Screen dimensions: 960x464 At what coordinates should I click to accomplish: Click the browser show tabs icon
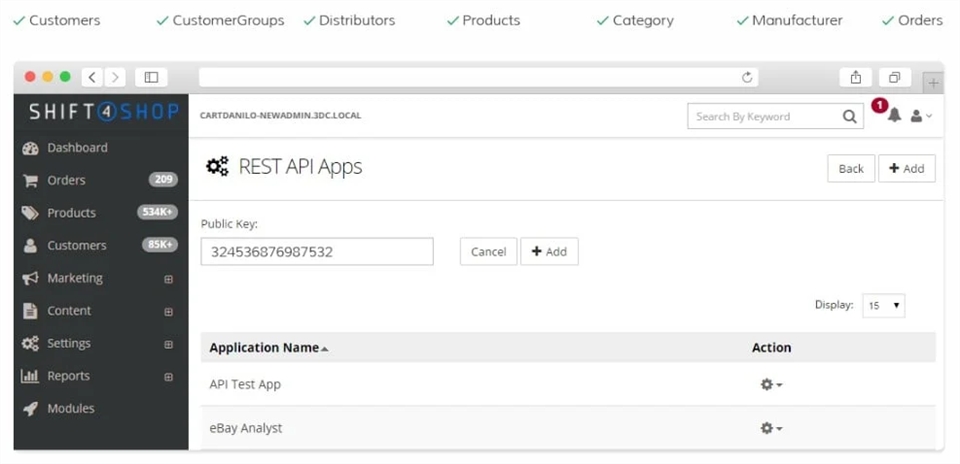pyautogui.click(x=894, y=77)
